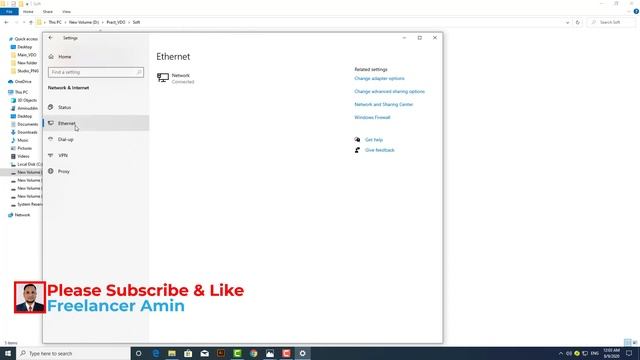Open Videos under This PC
640x360 pixels.
23,156
